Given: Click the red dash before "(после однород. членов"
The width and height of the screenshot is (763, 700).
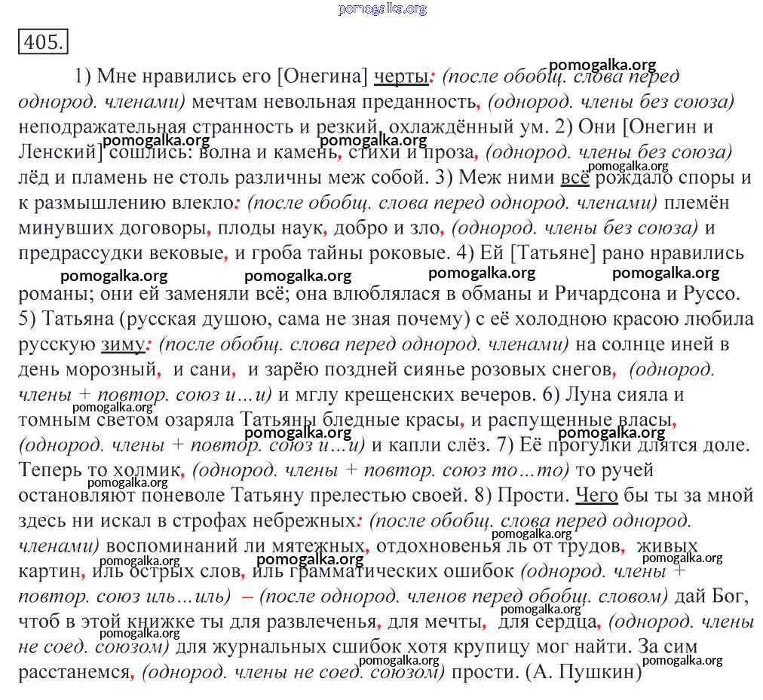Looking at the screenshot, I should (x=246, y=596).
